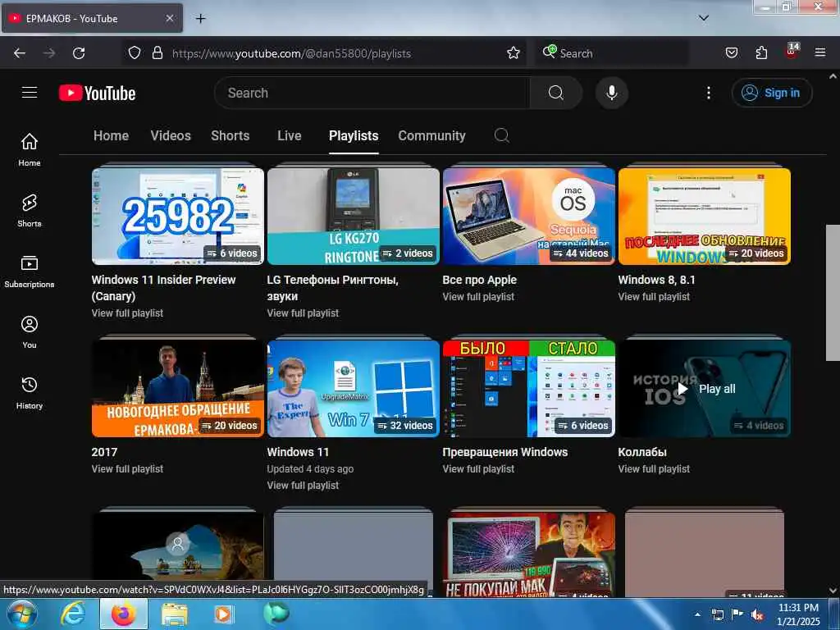View full playlist for Windows 11 Insider Preview
The image size is (840, 630).
coord(127,313)
